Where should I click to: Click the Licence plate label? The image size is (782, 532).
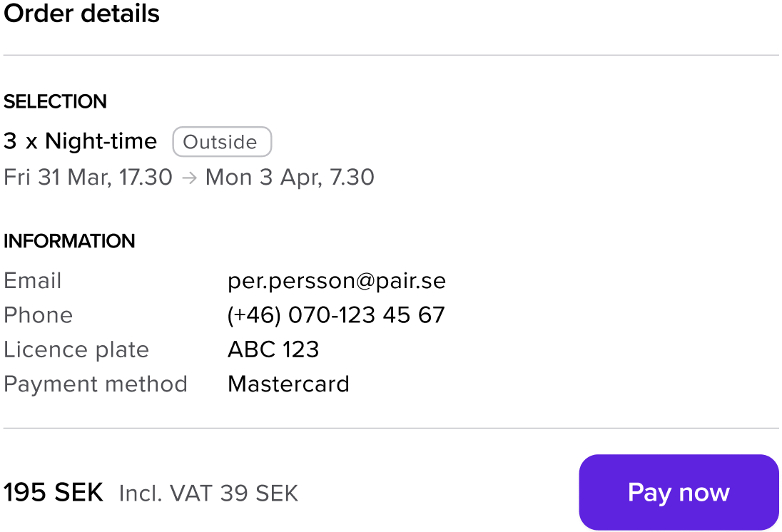click(76, 349)
